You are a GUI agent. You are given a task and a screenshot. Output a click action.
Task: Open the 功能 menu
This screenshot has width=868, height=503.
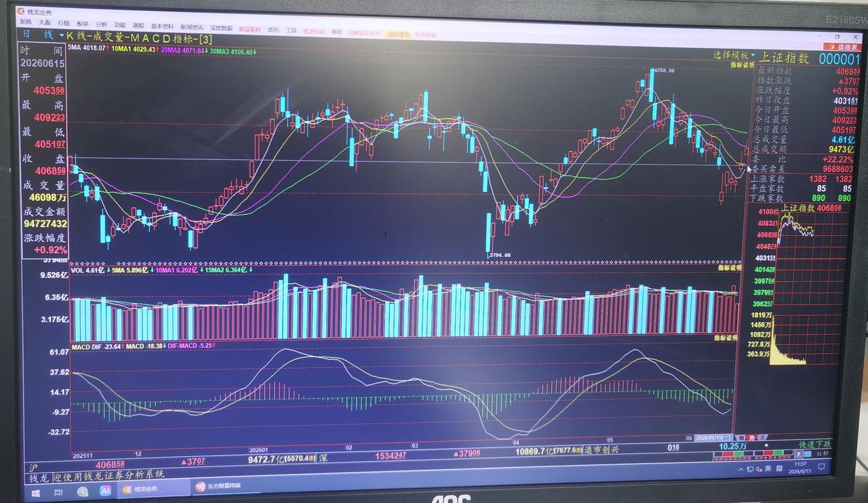click(x=120, y=24)
